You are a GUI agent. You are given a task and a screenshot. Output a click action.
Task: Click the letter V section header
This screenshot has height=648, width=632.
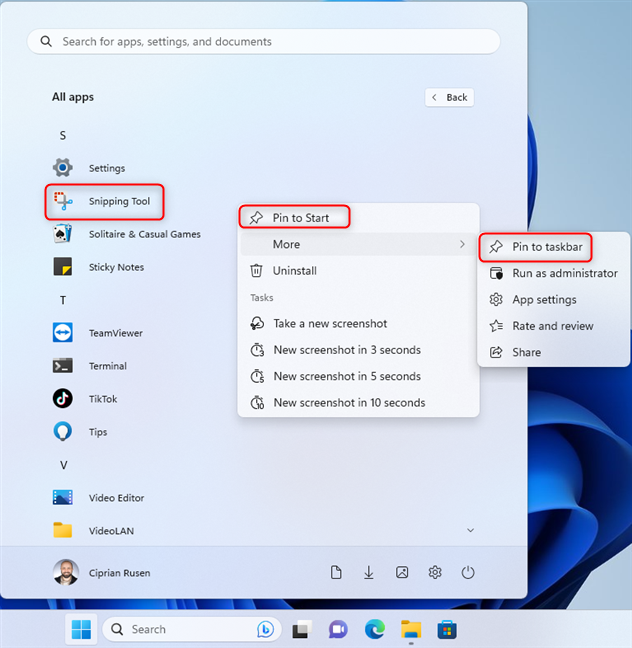click(63, 465)
